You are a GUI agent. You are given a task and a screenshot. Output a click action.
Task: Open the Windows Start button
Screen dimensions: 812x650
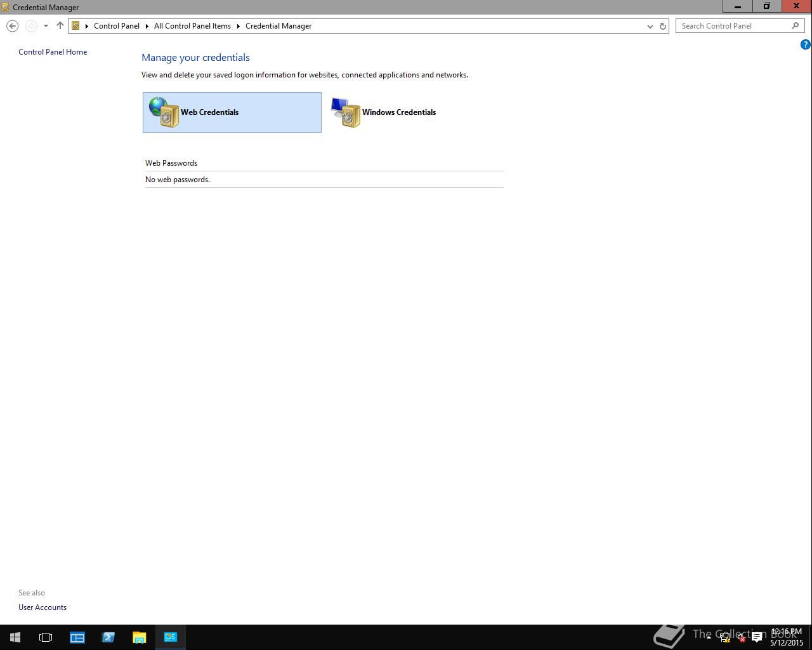point(15,637)
